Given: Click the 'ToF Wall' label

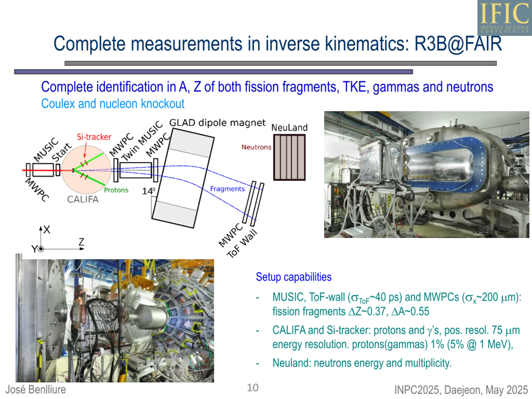Looking at the screenshot, I should 242,244.
